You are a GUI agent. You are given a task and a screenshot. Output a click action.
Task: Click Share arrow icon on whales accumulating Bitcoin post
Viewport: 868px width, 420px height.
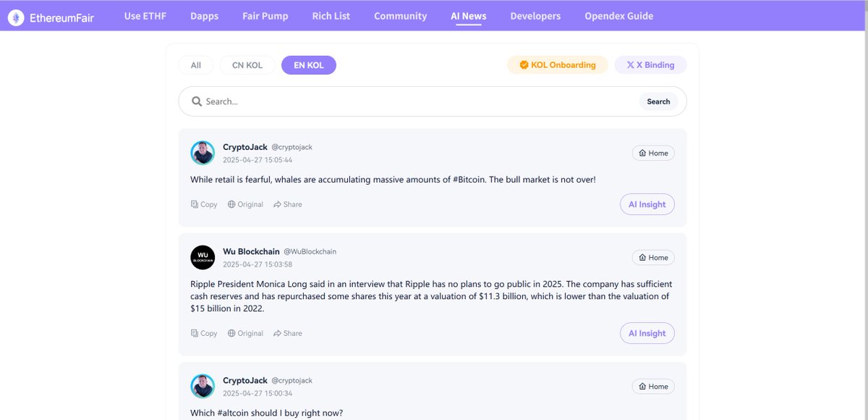[x=277, y=204]
